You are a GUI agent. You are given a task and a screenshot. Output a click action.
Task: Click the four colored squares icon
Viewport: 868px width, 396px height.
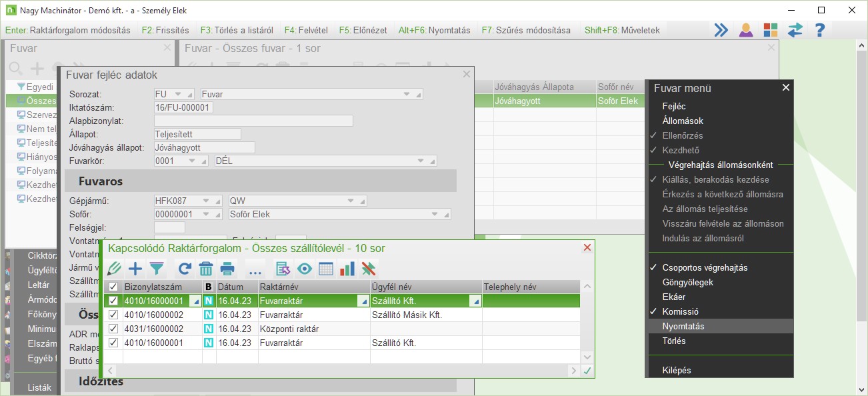point(771,30)
